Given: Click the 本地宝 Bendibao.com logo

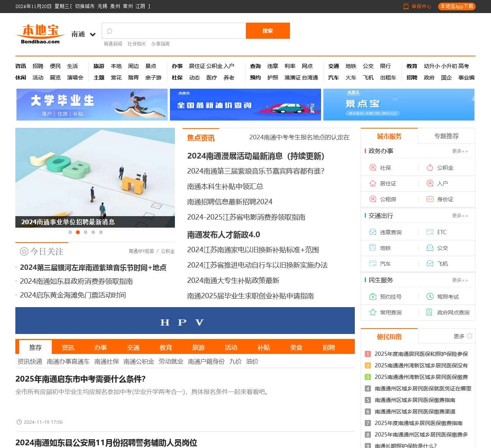Looking at the screenshot, I should (x=40, y=34).
